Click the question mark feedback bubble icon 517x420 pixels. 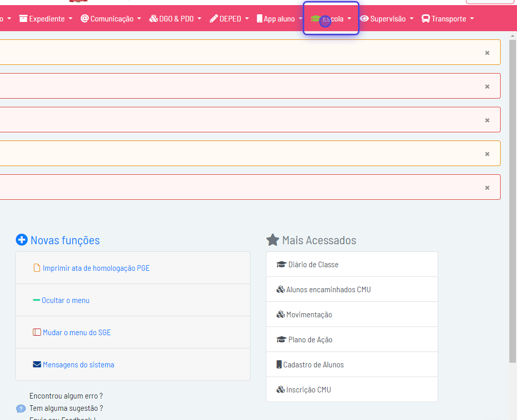click(x=21, y=408)
